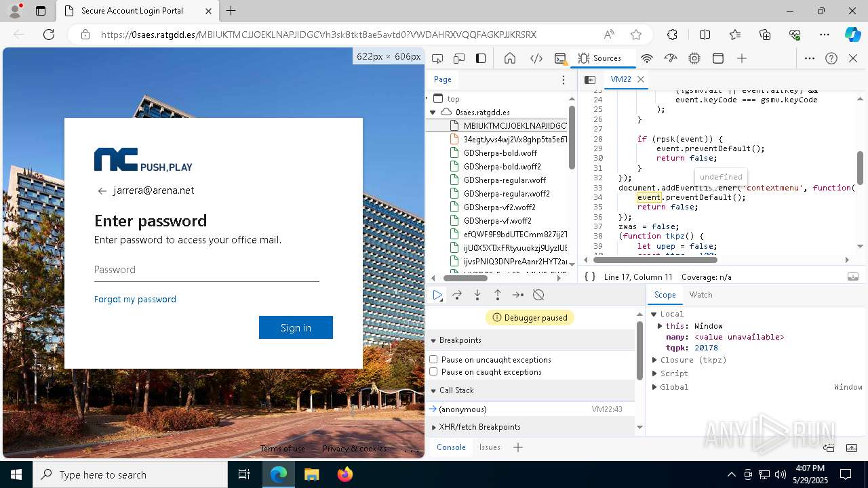
Task: Open GDSherpa-regular.woff2 file in tree
Action: pyautogui.click(x=506, y=194)
